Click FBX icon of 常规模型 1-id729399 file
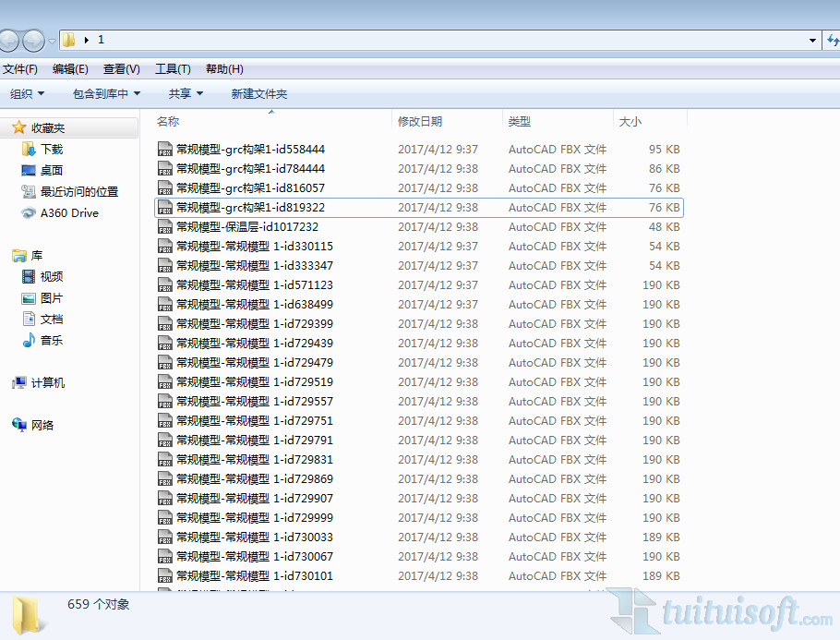The height and width of the screenshot is (640, 840). click(x=165, y=324)
